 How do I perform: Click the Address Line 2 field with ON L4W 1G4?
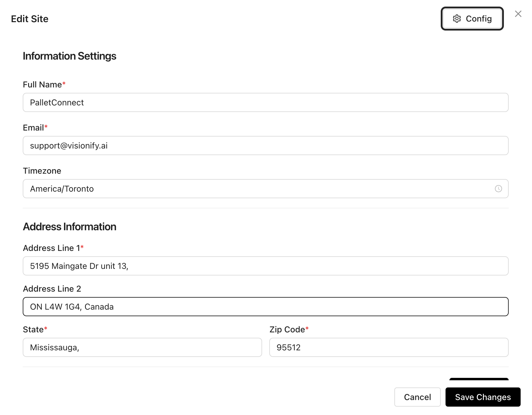click(265, 306)
